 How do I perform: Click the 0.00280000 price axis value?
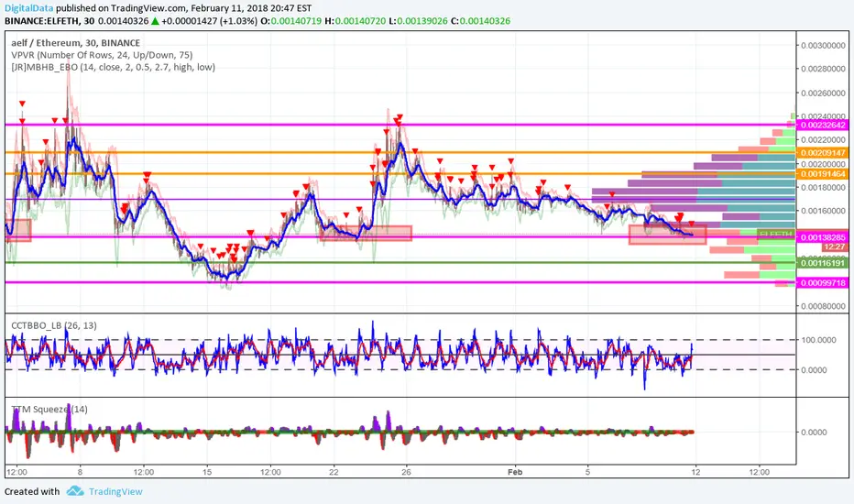pos(823,69)
